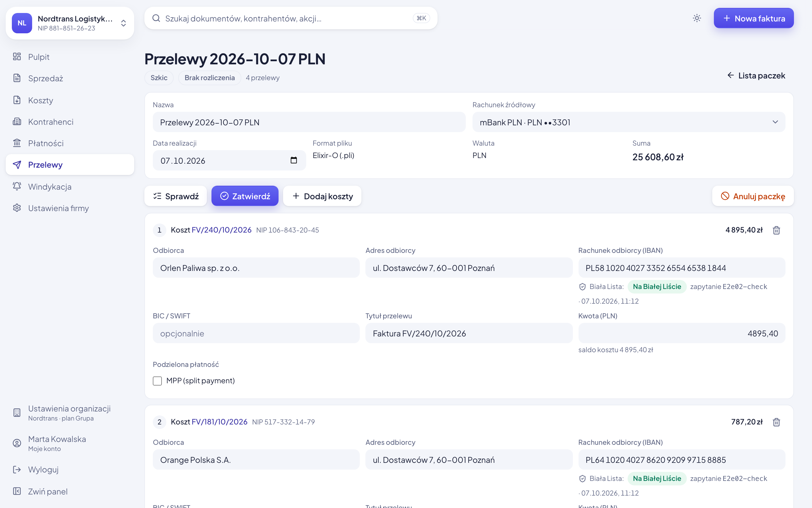Click Sprawdź to validate the batch
Viewport: 812px width, 508px height.
175,196
